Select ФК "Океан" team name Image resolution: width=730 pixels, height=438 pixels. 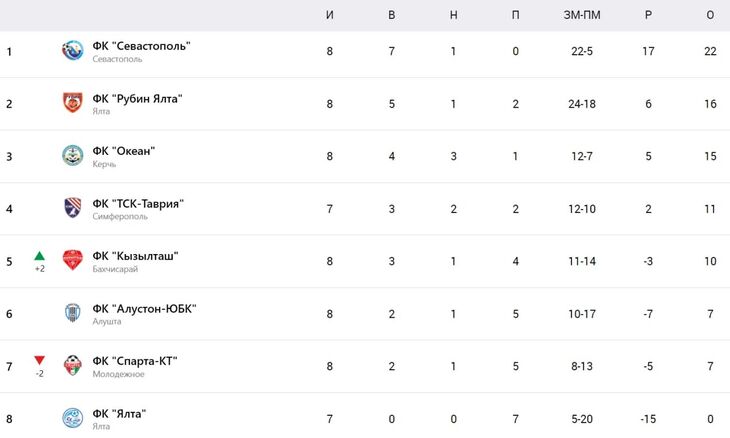(124, 151)
